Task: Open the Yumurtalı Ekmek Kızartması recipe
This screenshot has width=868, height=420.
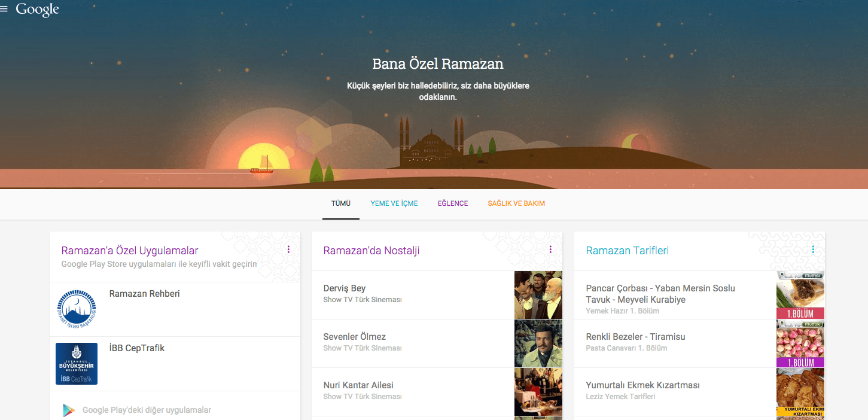Action: (642, 385)
